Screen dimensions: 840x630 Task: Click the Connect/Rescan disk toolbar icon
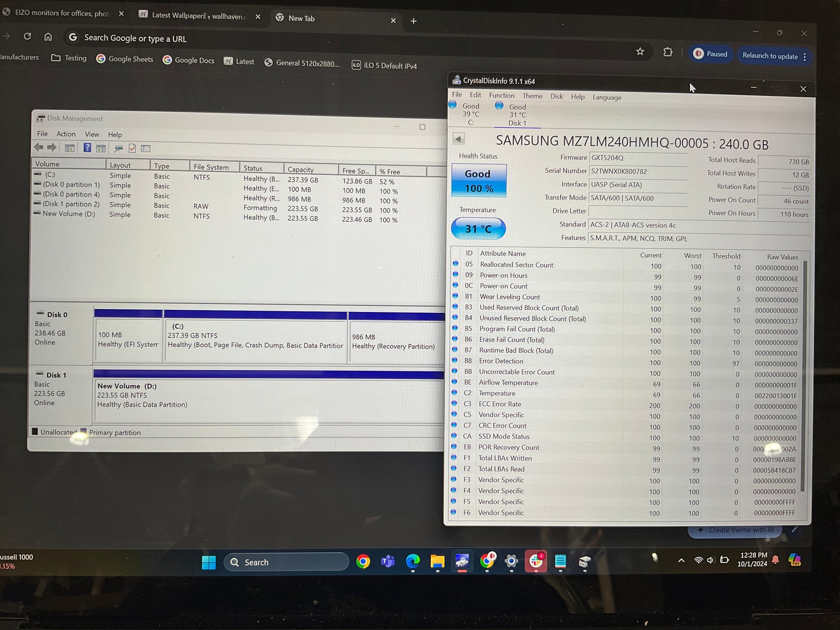coord(118,148)
